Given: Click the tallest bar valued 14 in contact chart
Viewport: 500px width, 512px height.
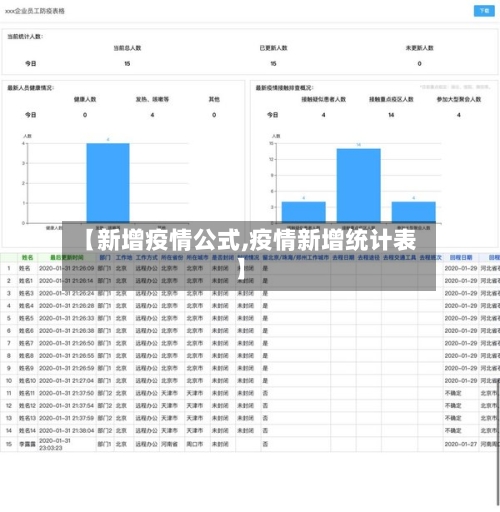Looking at the screenshot, I should 359,185.
